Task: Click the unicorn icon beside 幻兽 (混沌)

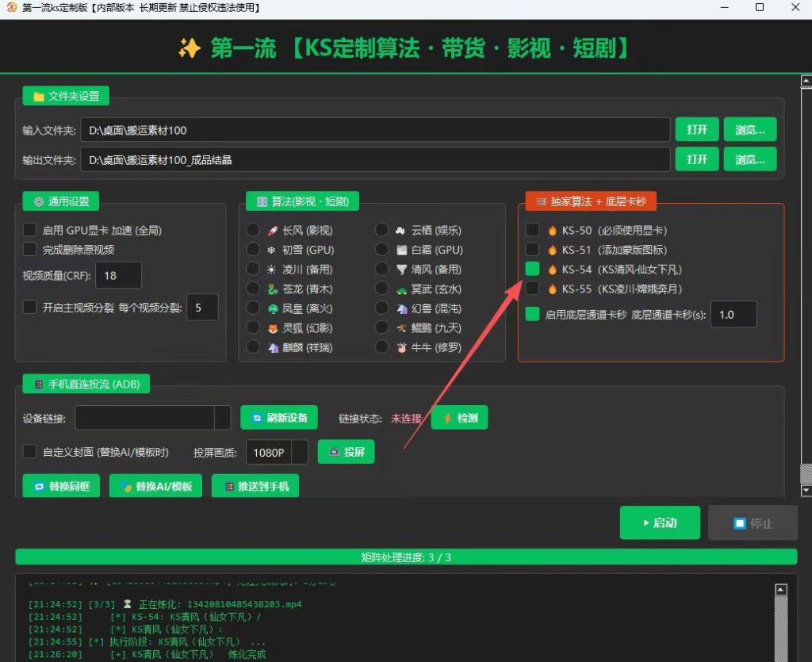Action: point(402,309)
